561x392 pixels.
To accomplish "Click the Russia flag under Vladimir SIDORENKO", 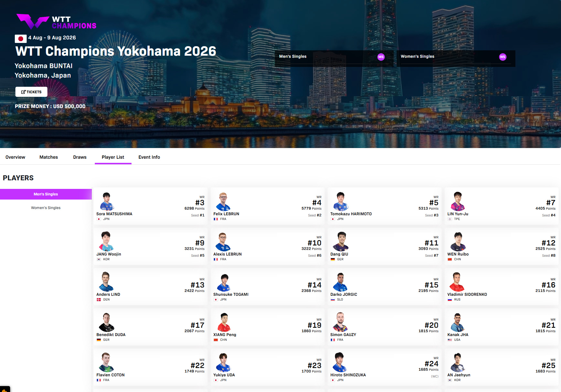I will (450, 300).
